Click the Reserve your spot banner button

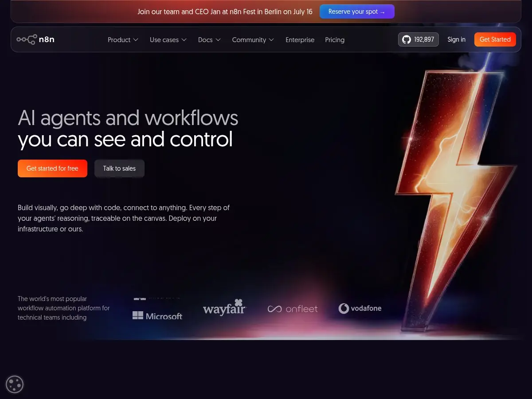(x=357, y=12)
